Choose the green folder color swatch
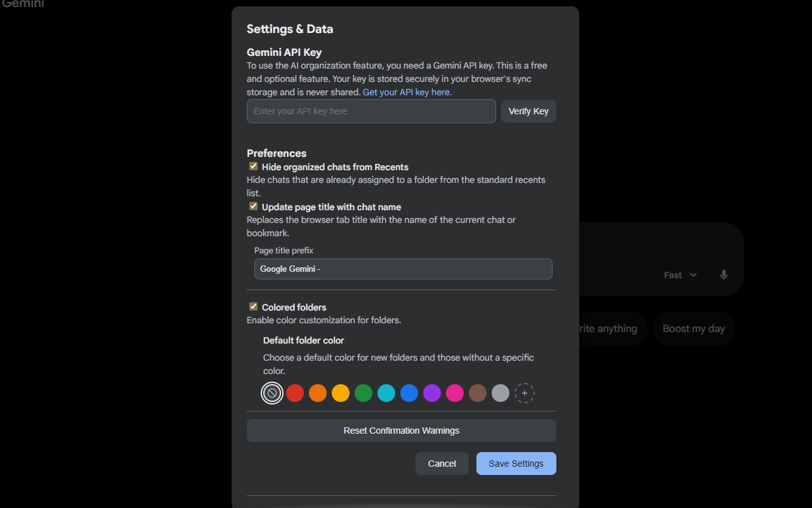The image size is (812, 508). pos(363,393)
